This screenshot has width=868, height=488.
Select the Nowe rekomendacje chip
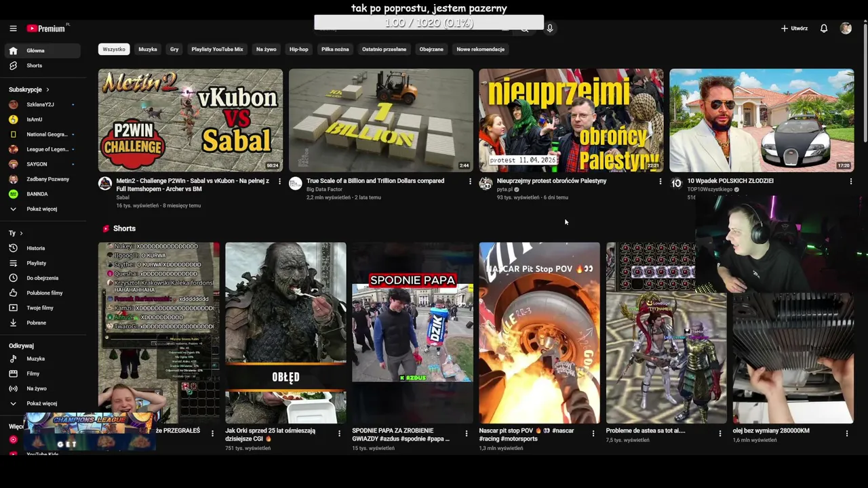click(480, 49)
